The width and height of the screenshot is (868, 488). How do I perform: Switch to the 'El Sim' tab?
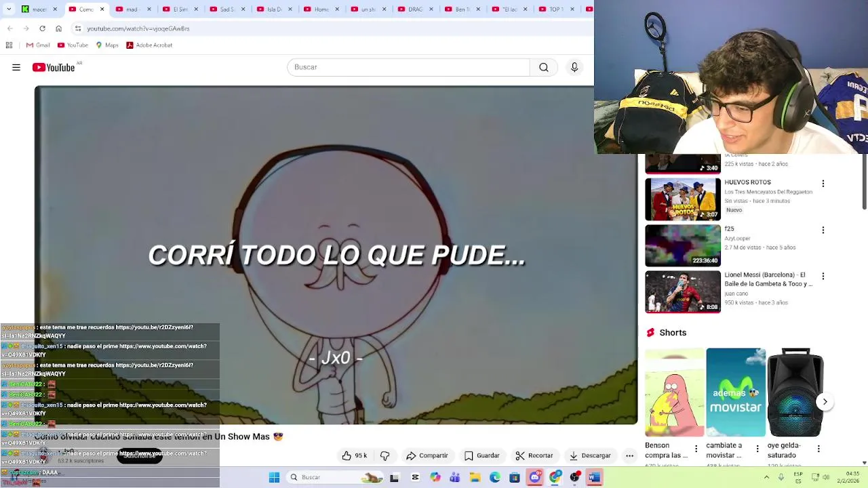point(179,9)
